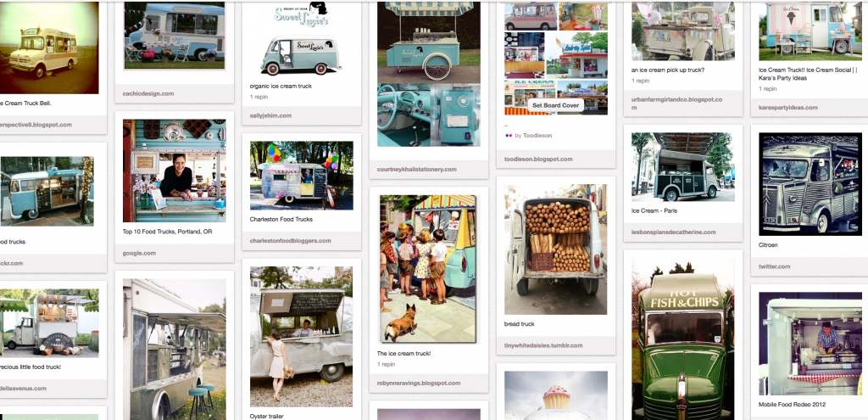Viewport: 868px width, 420px height.
Task: Visit the twitter.com source link
Action: (x=775, y=266)
